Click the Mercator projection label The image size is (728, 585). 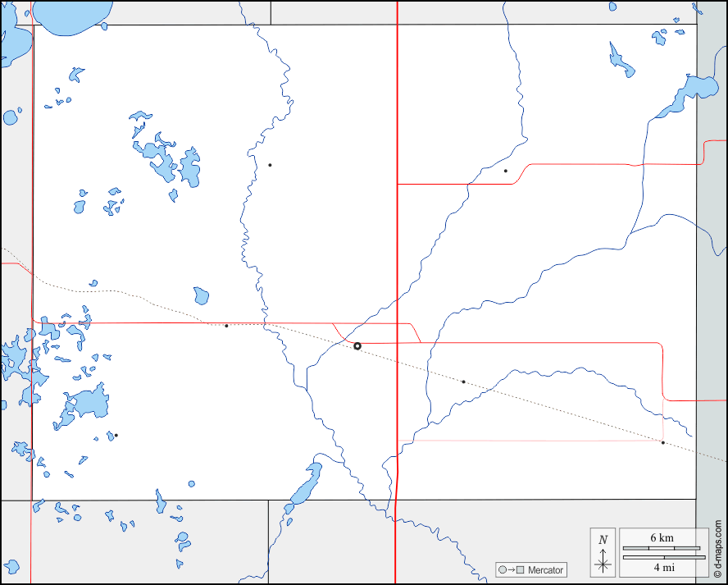[x=545, y=570]
